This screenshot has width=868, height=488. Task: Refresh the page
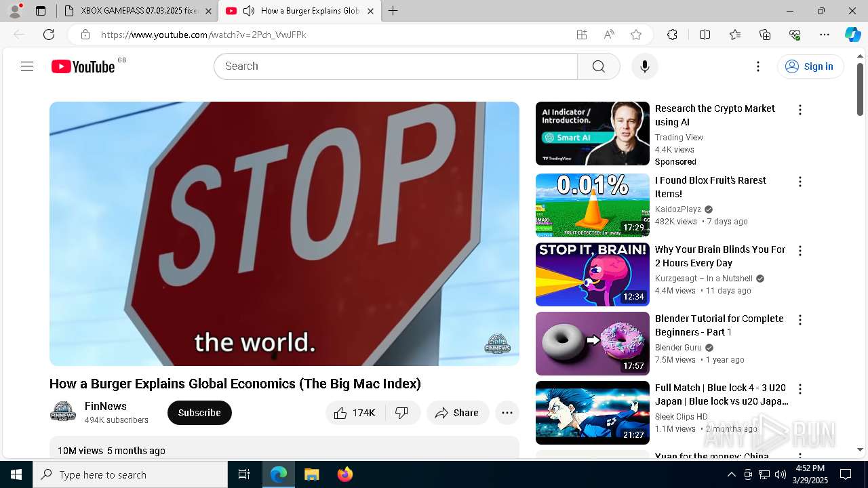pos(49,35)
